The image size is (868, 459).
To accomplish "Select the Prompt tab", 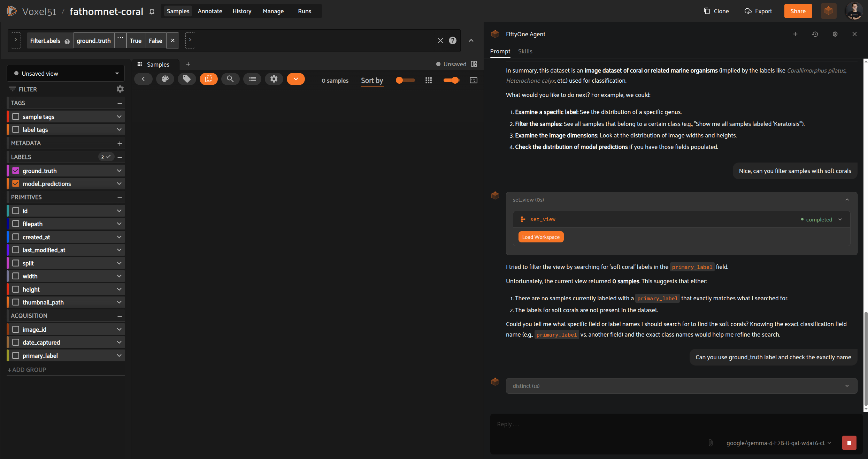I will point(500,51).
